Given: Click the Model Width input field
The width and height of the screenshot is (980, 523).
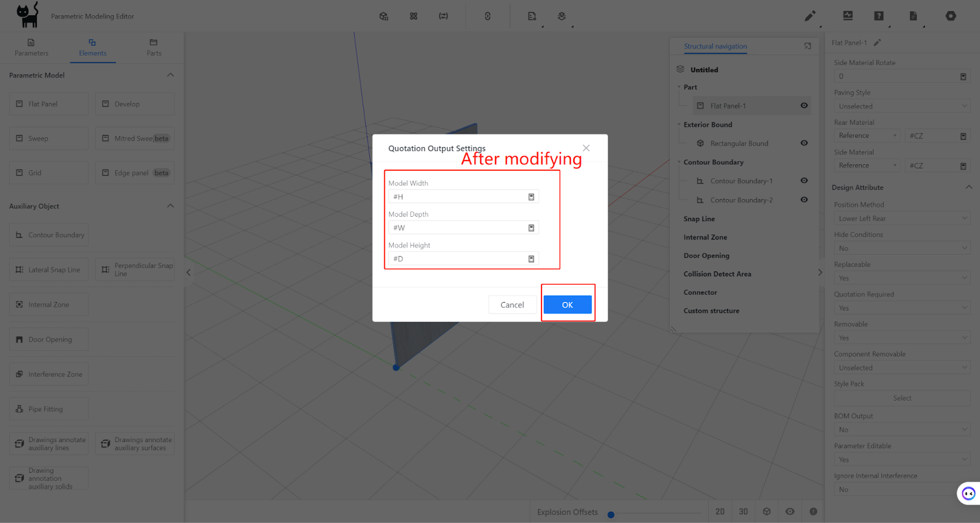Looking at the screenshot, I should (x=463, y=197).
